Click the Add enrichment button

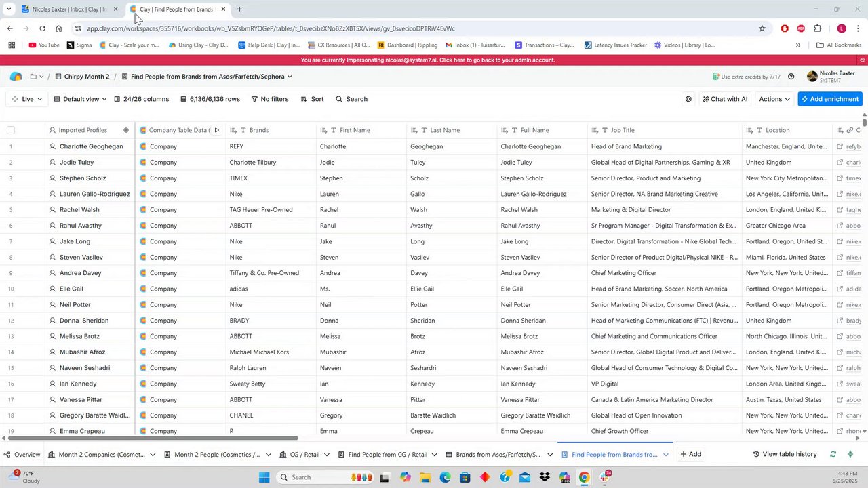830,99
